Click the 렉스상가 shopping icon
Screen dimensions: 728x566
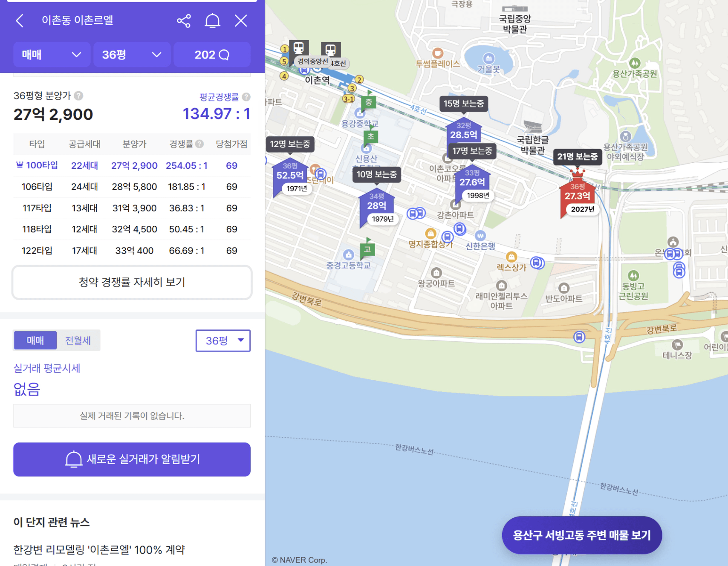tap(511, 257)
